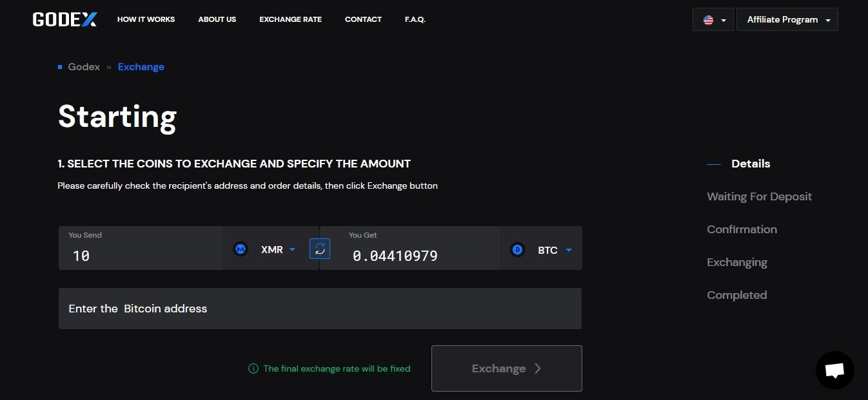
Task: Click the Godex logo
Action: [x=64, y=19]
